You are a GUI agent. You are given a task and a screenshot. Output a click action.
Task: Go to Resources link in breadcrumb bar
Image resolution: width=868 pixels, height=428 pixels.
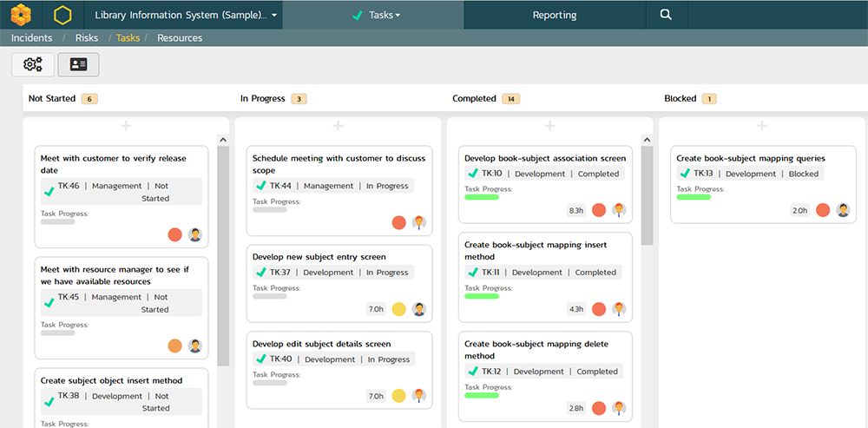(180, 38)
